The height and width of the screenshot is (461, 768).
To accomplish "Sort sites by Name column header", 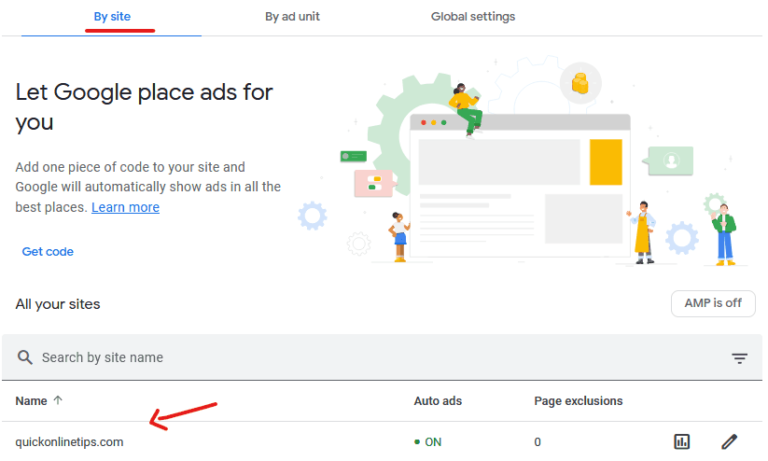I will [31, 401].
